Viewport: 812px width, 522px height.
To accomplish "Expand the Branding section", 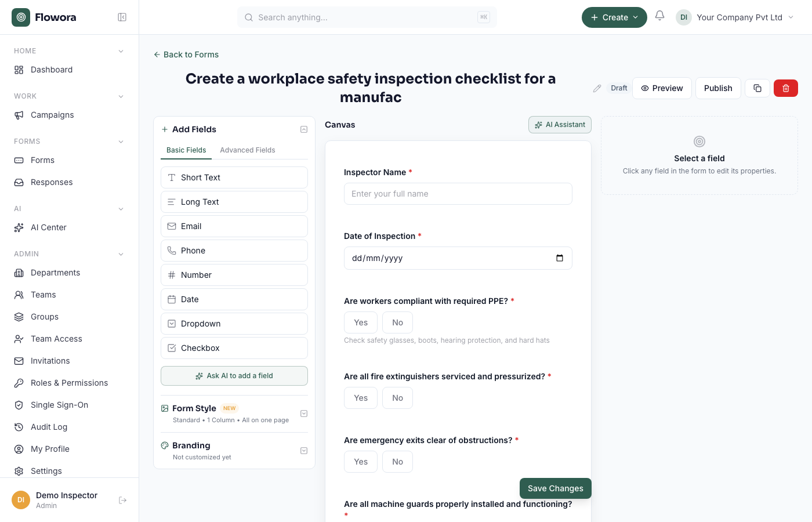I will coord(304,451).
